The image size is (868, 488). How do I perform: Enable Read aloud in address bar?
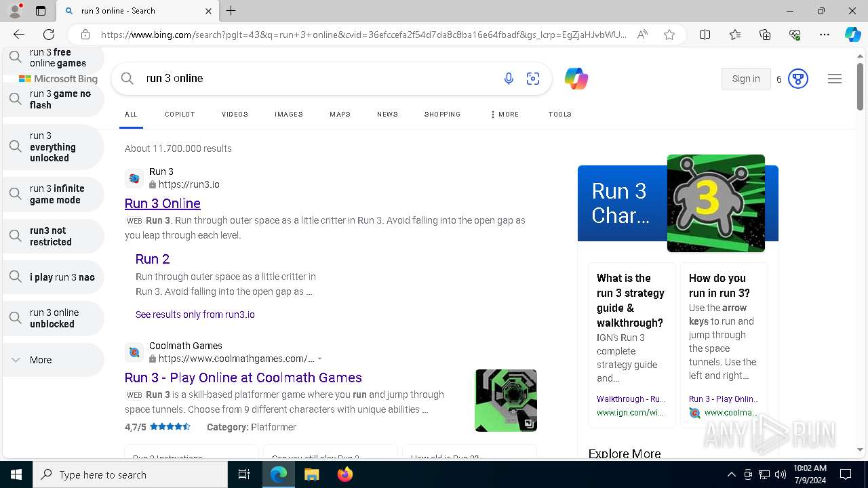pyautogui.click(x=642, y=35)
